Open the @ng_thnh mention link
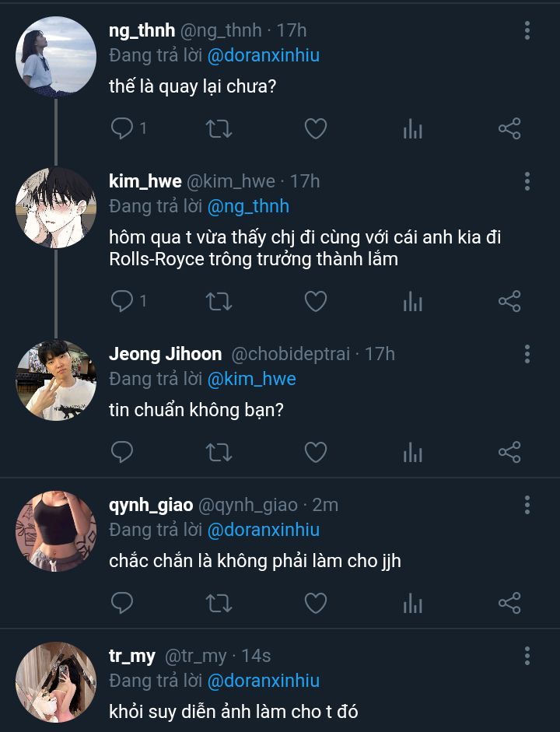Screen dimensions: 560x732 click(248, 206)
